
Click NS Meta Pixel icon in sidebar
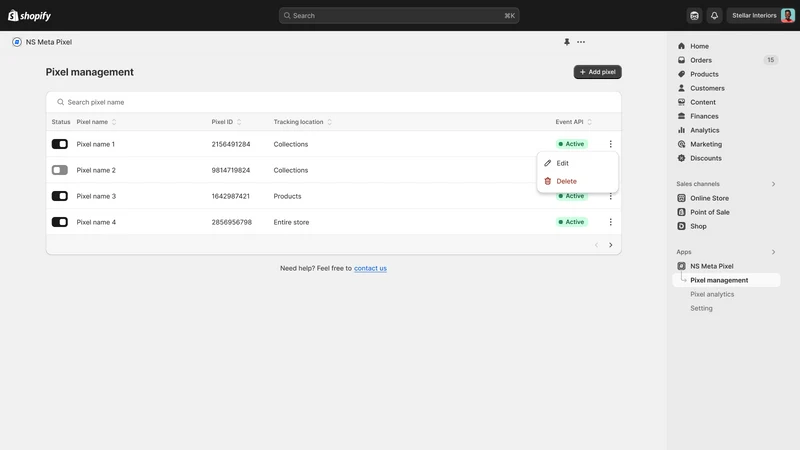(681, 266)
